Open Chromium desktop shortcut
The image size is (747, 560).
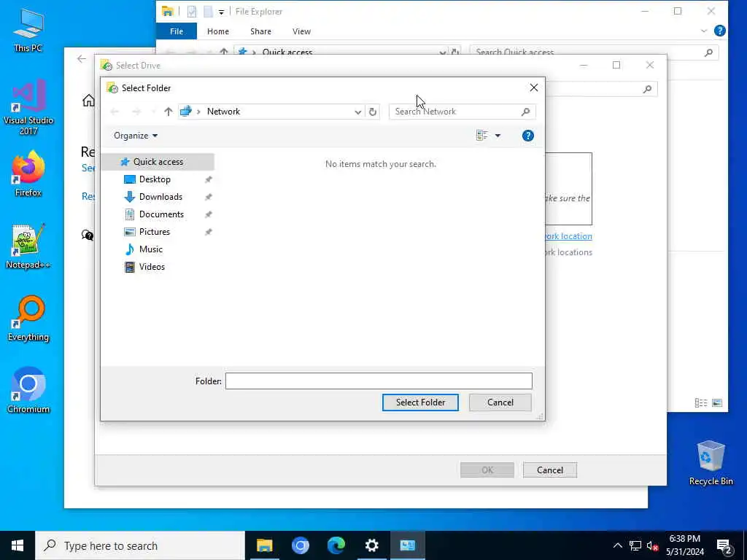point(28,391)
